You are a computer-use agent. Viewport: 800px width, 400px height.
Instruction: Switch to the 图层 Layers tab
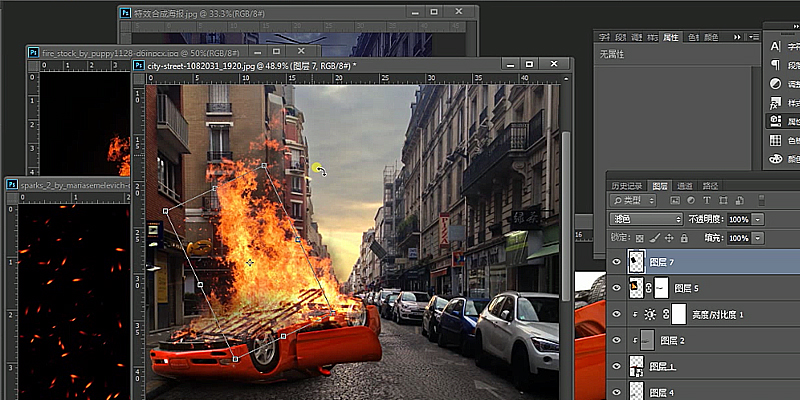point(660,186)
